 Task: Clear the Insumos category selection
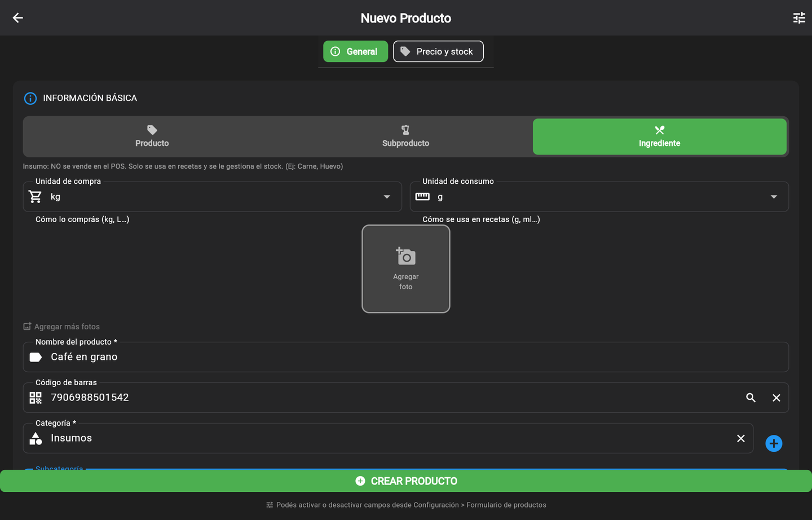[x=741, y=438]
